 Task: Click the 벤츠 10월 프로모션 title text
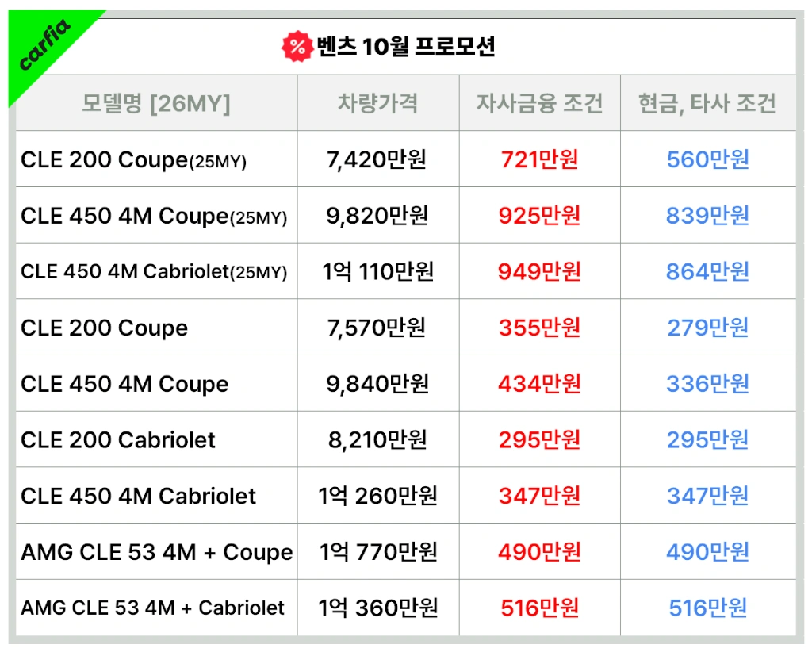point(405,47)
